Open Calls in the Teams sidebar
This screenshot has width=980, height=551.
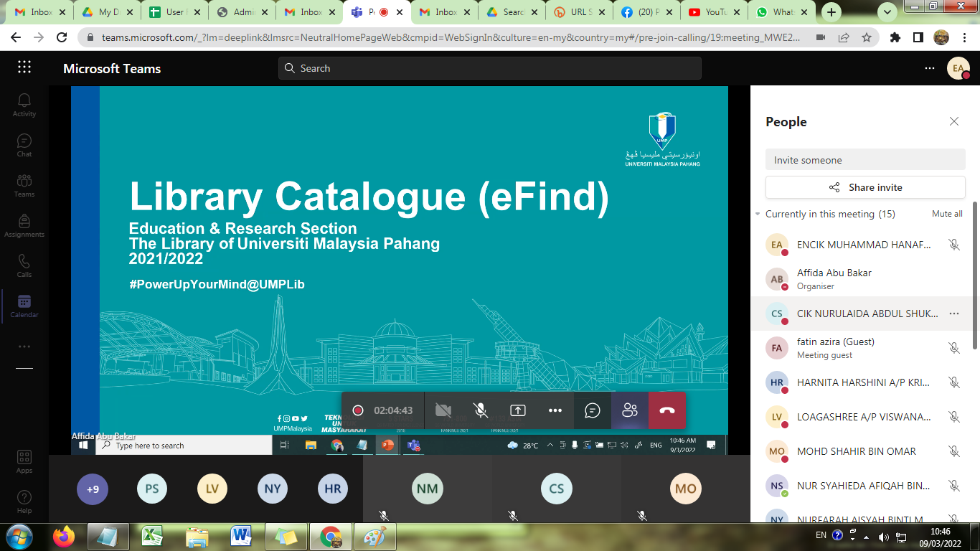(x=24, y=265)
